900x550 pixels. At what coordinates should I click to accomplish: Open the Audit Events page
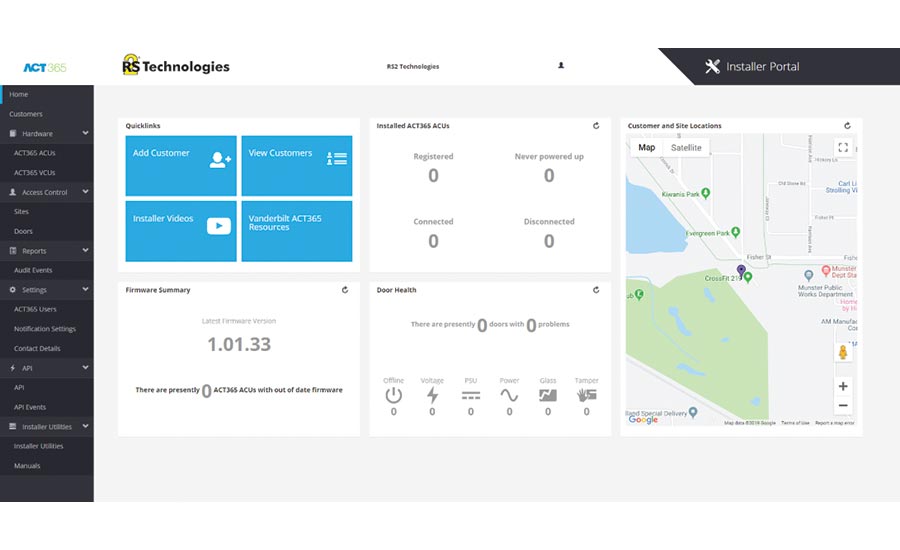point(33,270)
